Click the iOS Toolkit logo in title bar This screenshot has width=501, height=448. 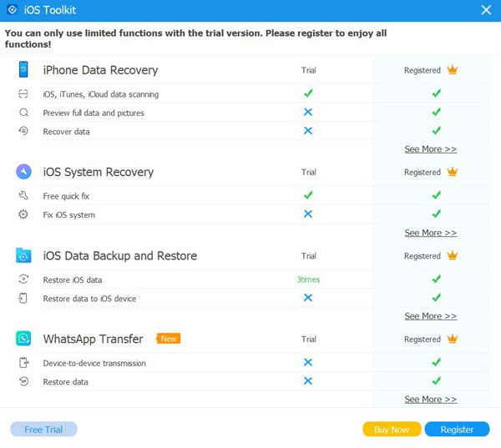(x=13, y=9)
